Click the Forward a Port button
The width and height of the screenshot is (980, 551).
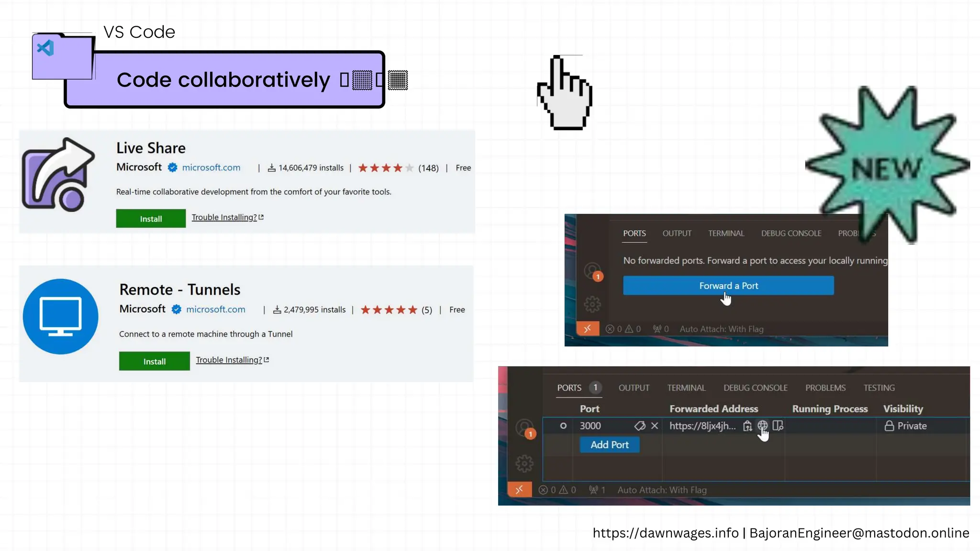click(728, 286)
